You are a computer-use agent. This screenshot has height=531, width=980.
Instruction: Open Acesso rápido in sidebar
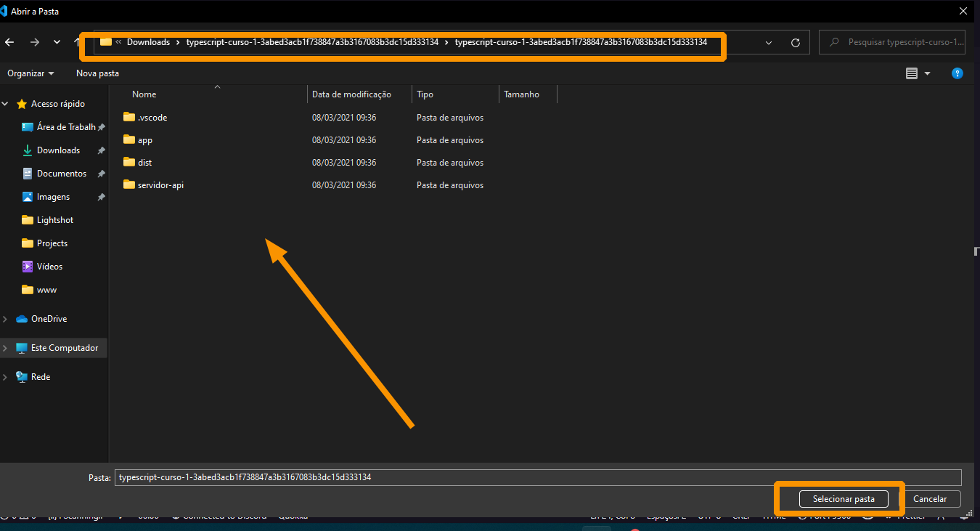tap(58, 104)
